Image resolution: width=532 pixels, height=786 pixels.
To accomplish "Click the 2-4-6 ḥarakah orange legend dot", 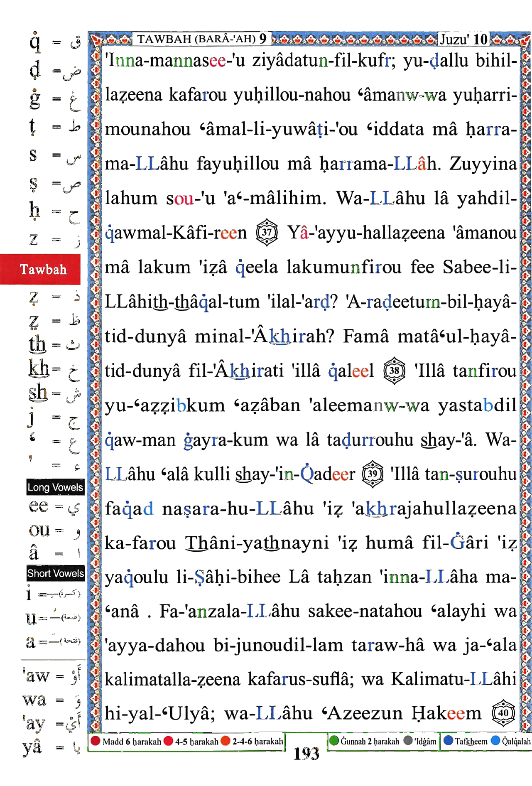I will (x=226, y=741).
